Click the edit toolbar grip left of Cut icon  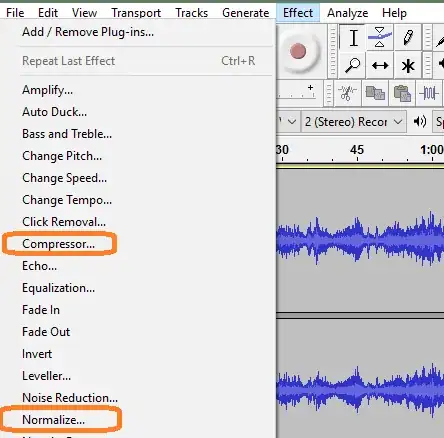click(x=328, y=93)
